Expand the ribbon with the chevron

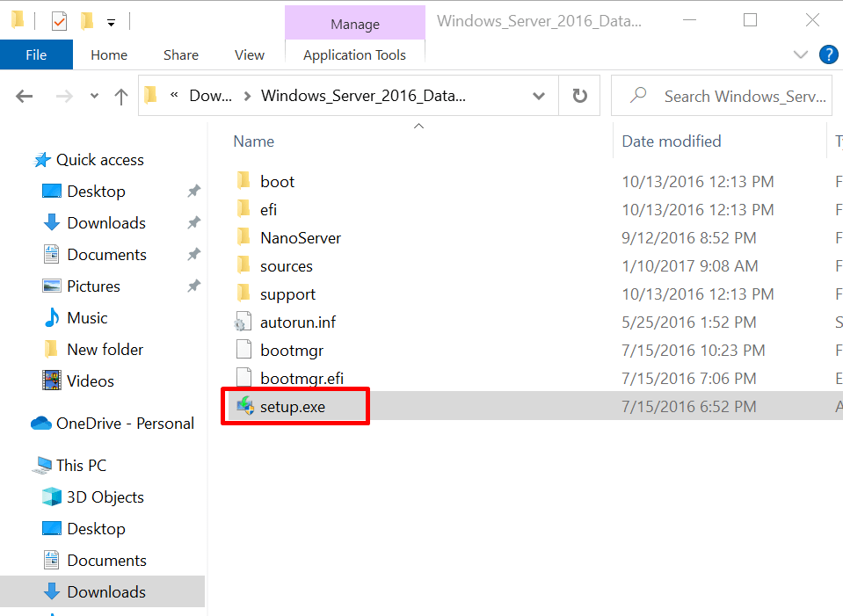point(801,54)
